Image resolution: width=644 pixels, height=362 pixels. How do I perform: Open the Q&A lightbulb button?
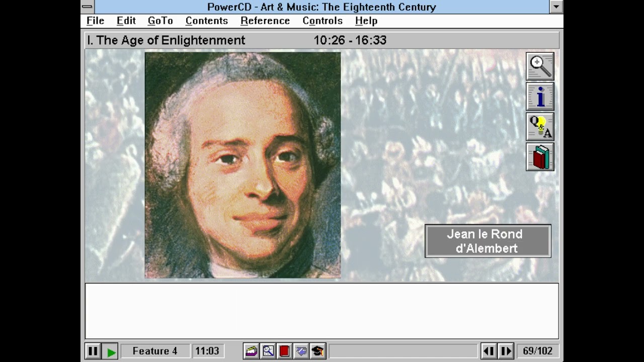(x=540, y=127)
